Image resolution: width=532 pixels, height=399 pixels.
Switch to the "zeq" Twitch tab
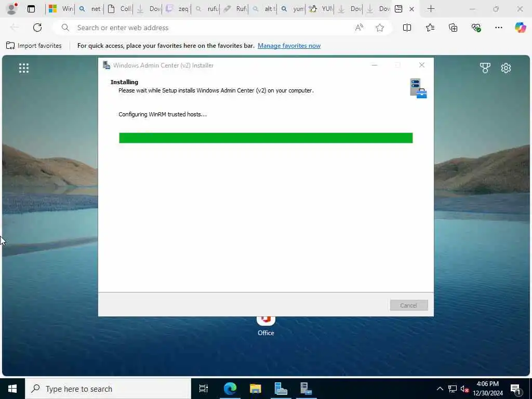177,9
